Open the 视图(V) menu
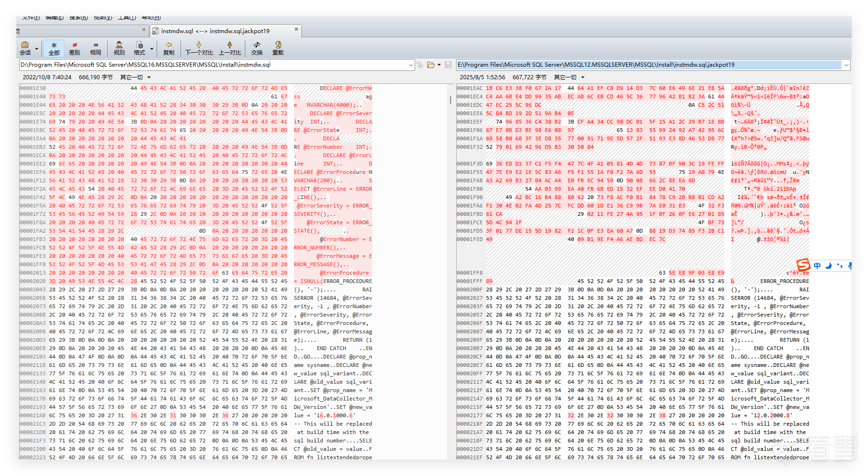Viewport: 868px width, 476px height. pos(103,18)
